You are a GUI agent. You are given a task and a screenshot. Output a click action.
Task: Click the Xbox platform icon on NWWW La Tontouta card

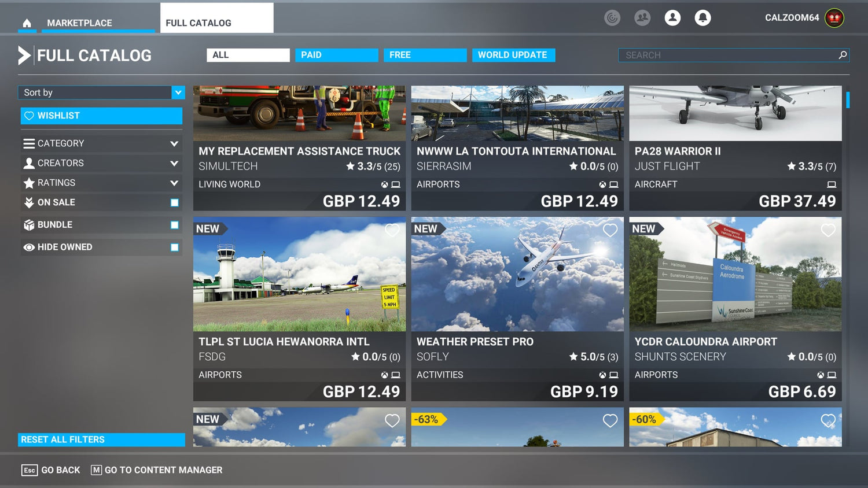coord(602,184)
